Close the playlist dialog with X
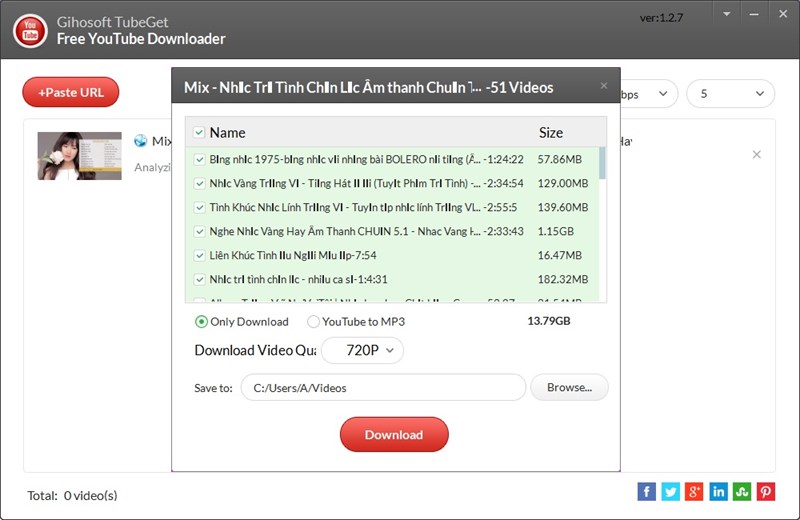Image resolution: width=800 pixels, height=520 pixels. point(603,86)
